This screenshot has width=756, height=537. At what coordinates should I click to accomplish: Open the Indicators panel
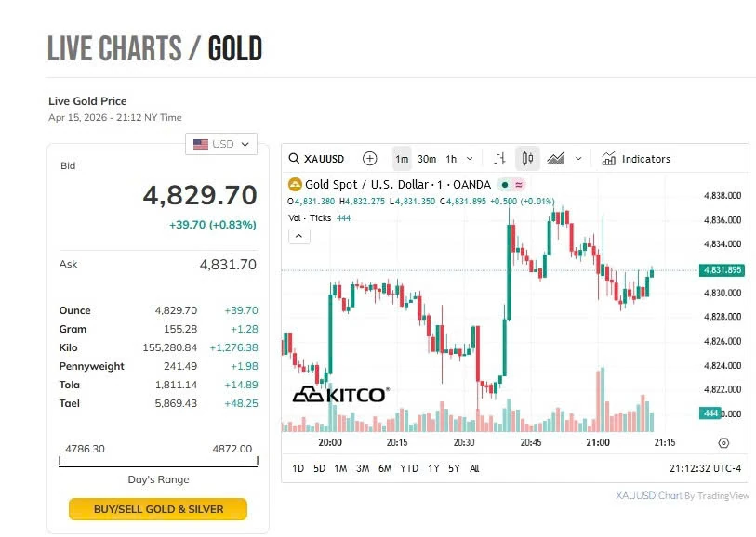point(636,159)
